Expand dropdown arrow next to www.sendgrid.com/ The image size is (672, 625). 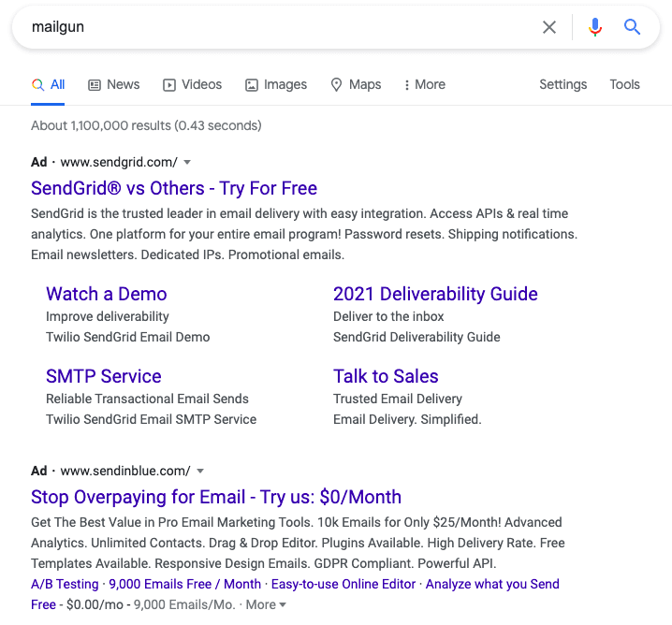(187, 163)
